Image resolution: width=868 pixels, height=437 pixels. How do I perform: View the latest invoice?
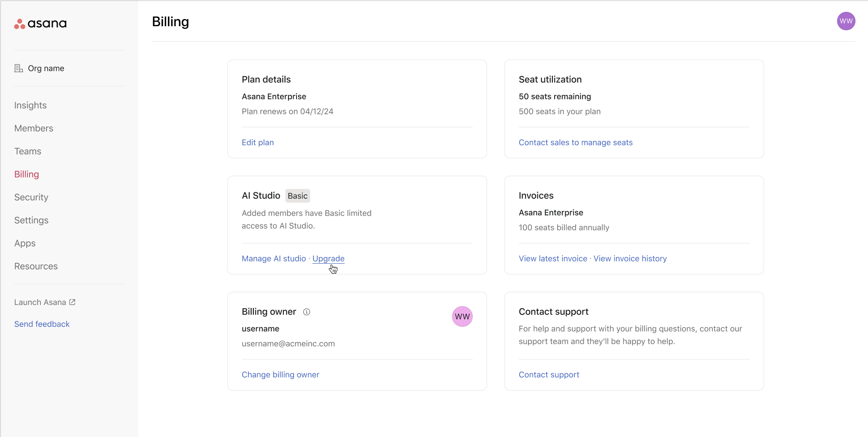[x=553, y=258]
